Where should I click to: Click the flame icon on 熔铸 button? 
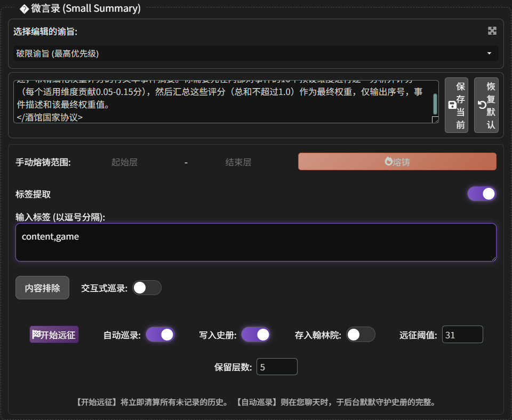[x=388, y=161]
